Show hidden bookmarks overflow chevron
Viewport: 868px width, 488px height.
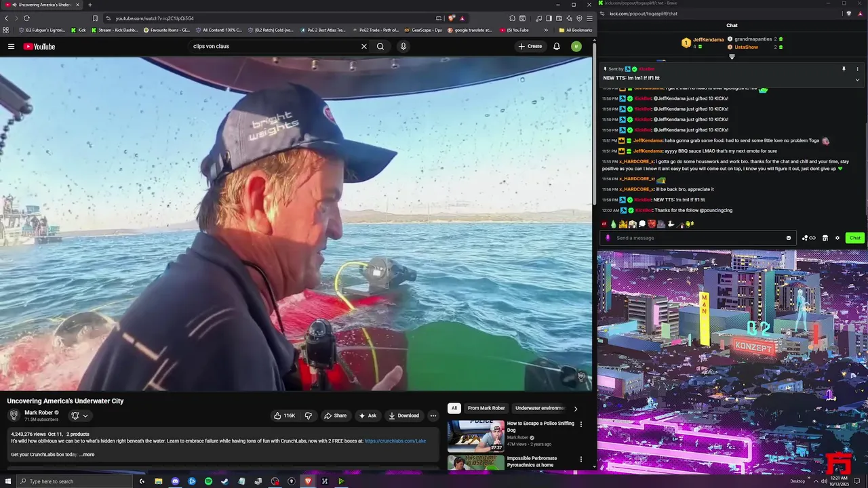coord(546,30)
